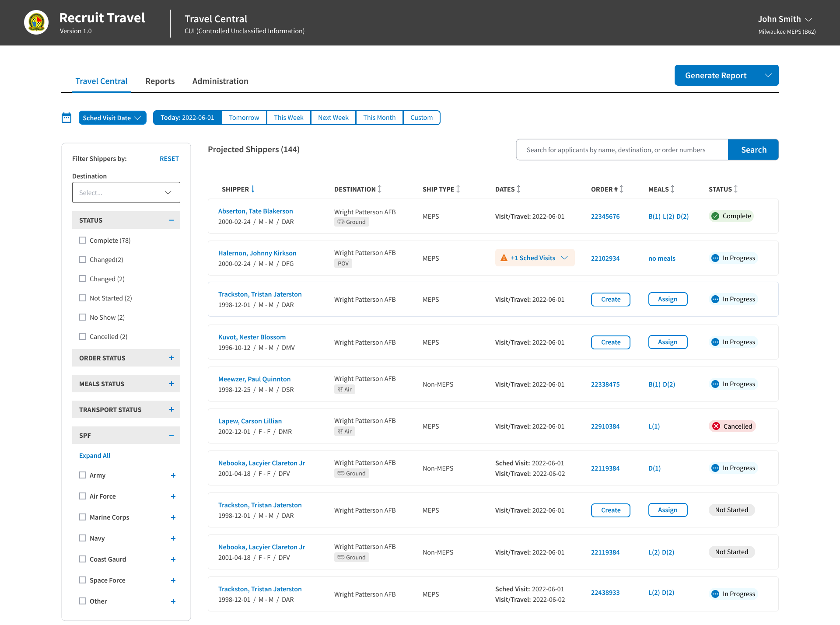
Task: Open the Destination Select dropdown
Action: (126, 192)
